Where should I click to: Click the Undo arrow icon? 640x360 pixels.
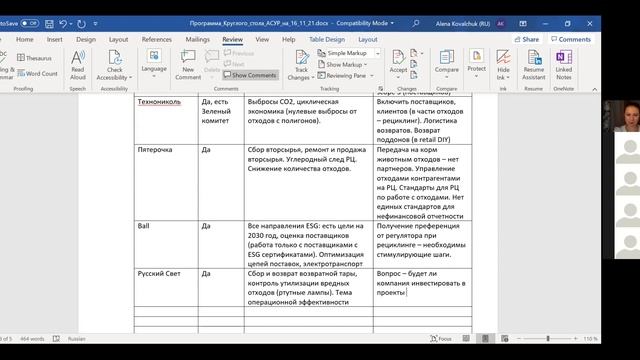(63, 24)
